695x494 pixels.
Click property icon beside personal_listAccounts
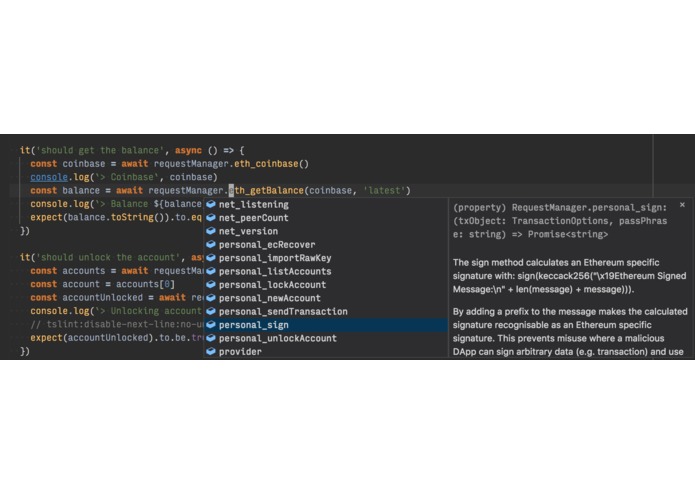pos(211,271)
